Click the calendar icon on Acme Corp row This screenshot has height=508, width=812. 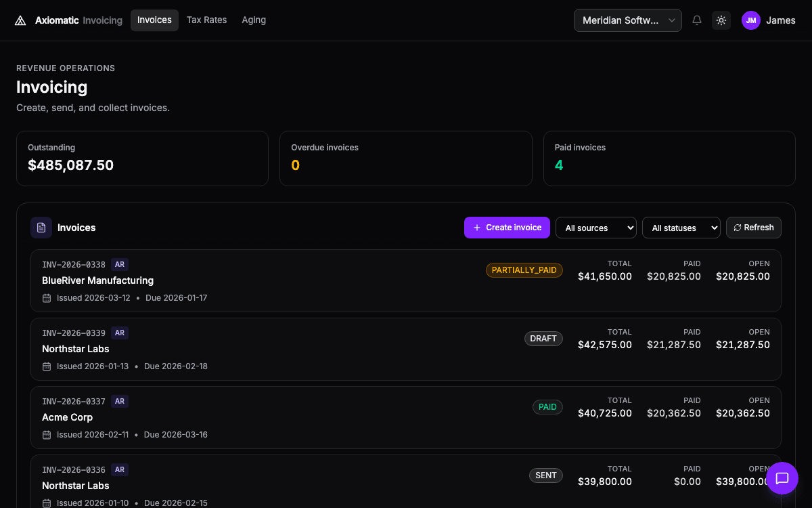tap(46, 434)
